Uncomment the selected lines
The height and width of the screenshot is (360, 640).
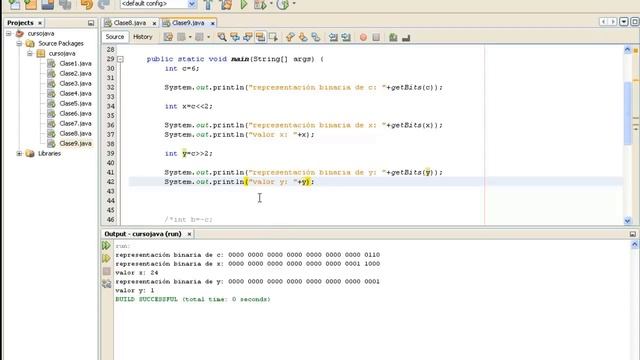pos(406,38)
